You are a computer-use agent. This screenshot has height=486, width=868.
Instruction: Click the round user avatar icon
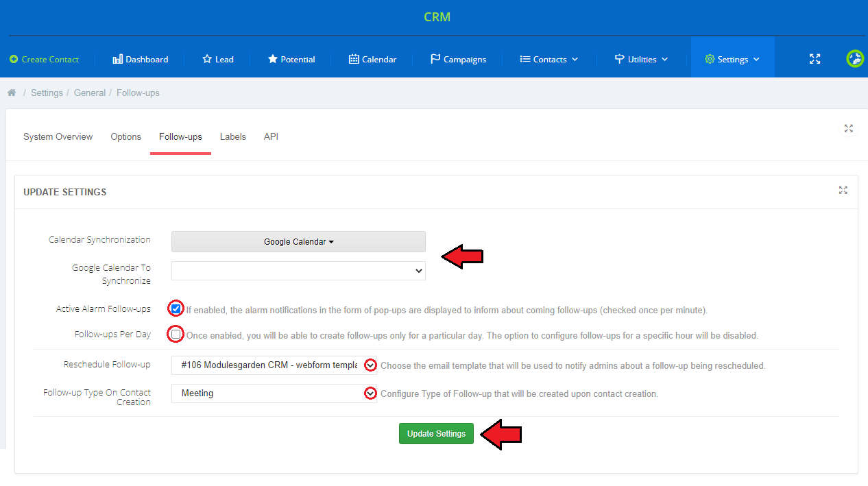(855, 59)
